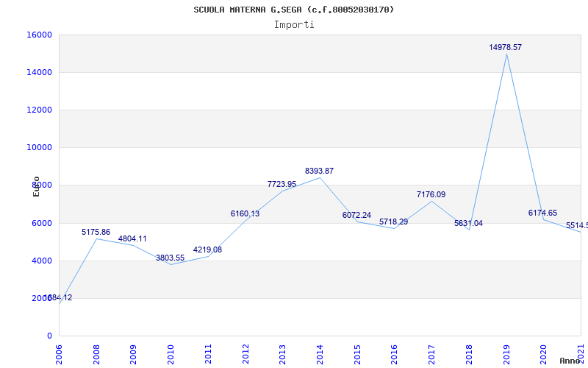This screenshot has width=588, height=368.
Task: Click the 2006 year axis label
Action: click(x=60, y=354)
